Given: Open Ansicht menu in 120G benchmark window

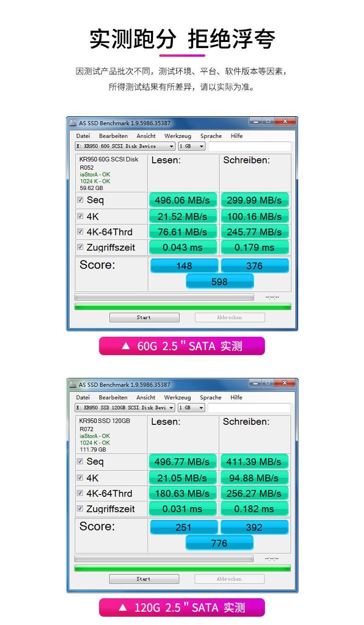Looking at the screenshot, I should click(146, 398).
